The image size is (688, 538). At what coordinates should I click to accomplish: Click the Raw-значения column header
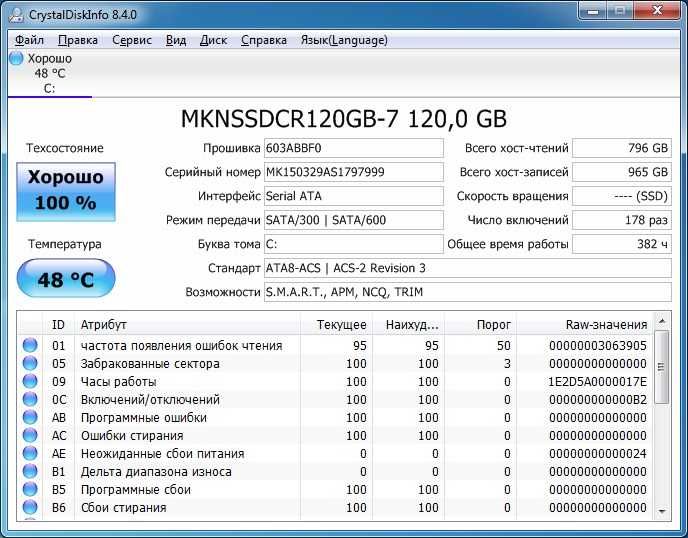[585, 325]
